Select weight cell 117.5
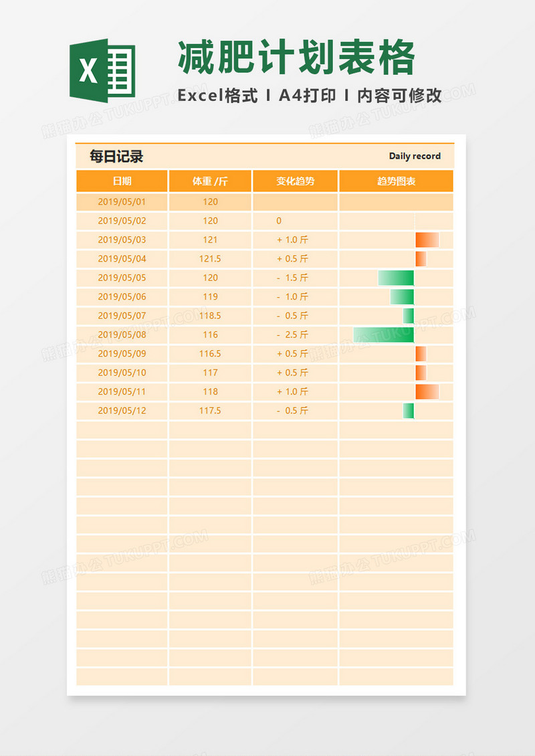The width and height of the screenshot is (535, 756). tap(210, 411)
